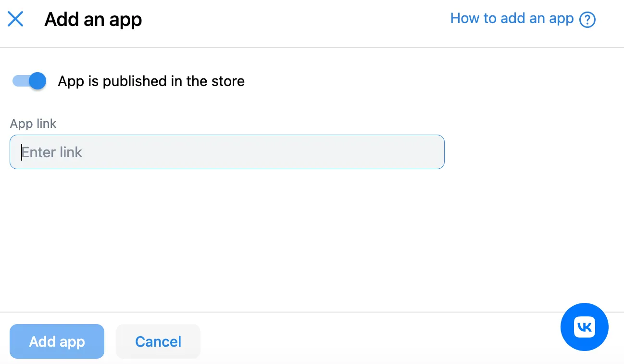This screenshot has width=624, height=364.
Task: Disable App is published in the store
Action: 28,81
